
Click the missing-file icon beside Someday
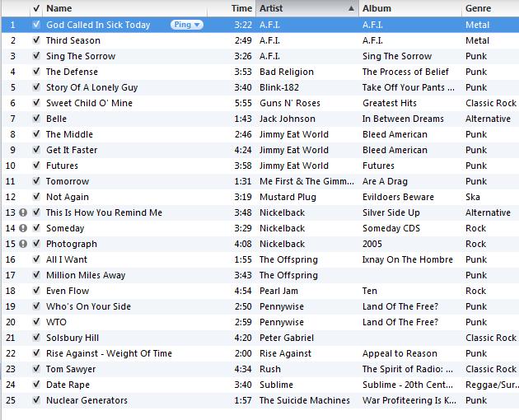[x=23, y=228]
